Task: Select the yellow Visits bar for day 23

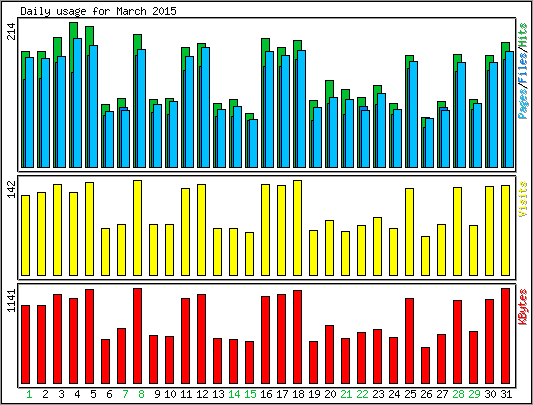Action: [377, 246]
